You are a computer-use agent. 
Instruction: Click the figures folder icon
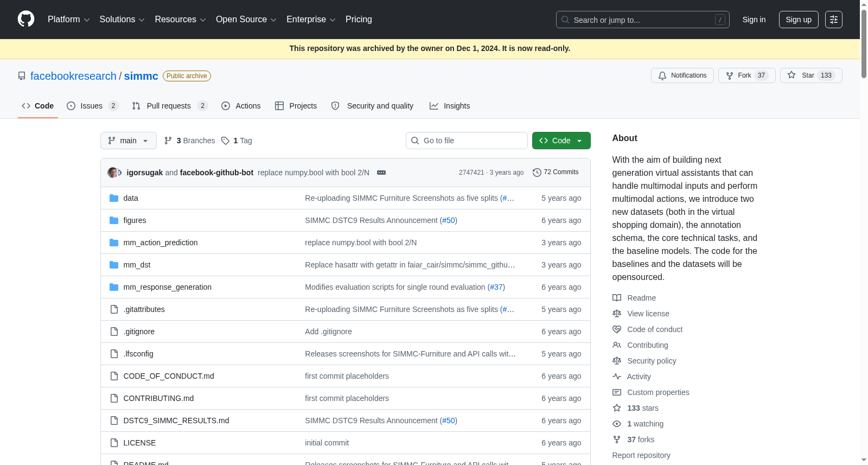click(x=114, y=220)
